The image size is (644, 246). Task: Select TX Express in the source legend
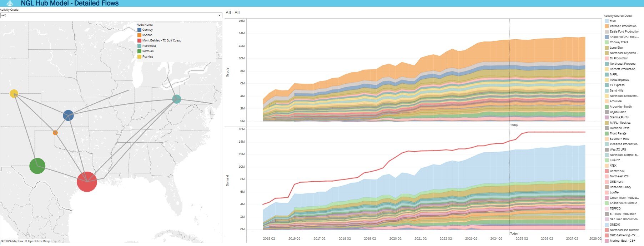(x=617, y=85)
